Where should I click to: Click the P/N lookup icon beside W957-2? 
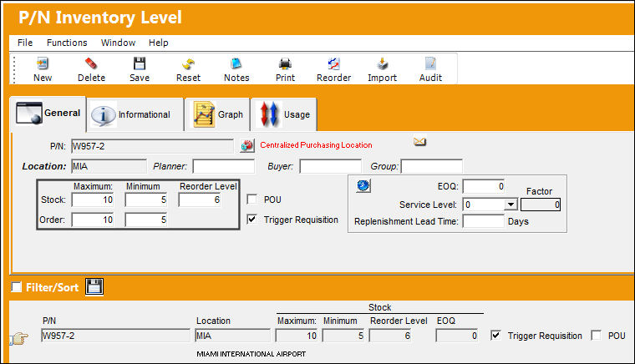[x=247, y=145]
